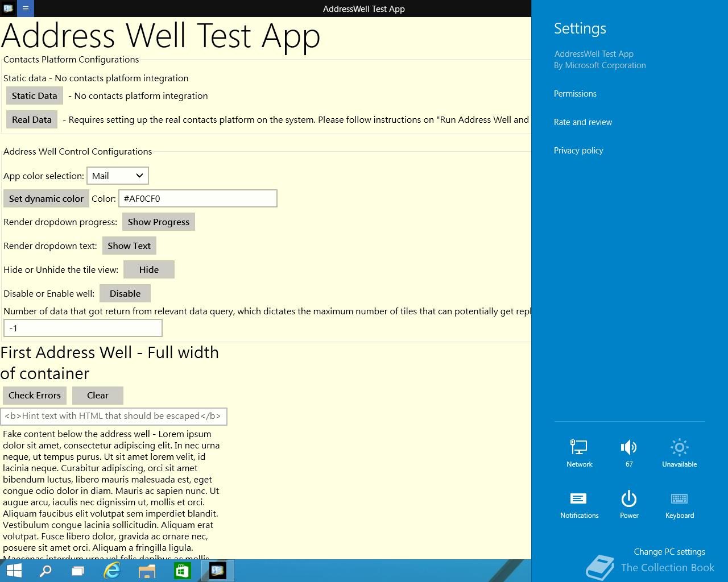The height and width of the screenshot is (582, 728).
Task: Click the 'Address Well Test App' heading
Action: tap(160, 36)
